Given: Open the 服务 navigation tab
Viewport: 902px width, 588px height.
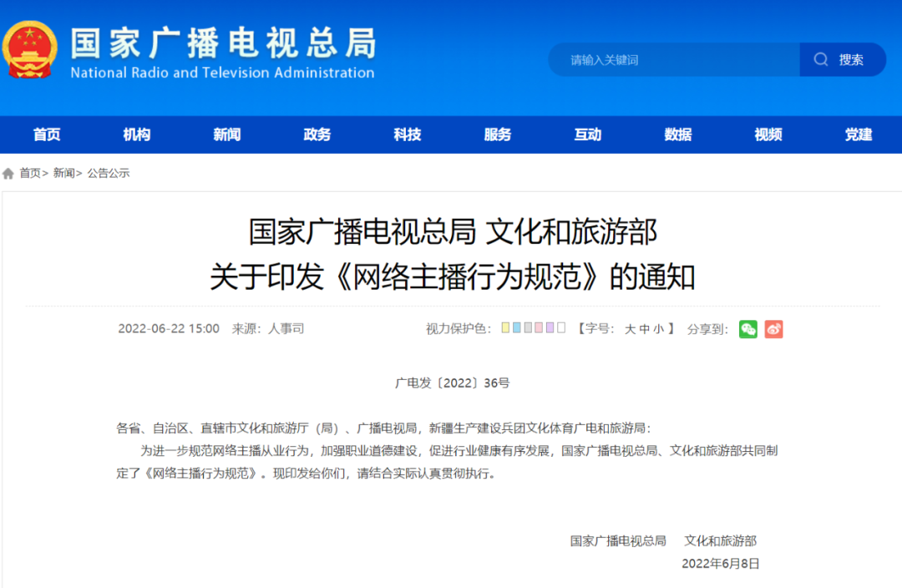Looking at the screenshot, I should click(x=498, y=134).
